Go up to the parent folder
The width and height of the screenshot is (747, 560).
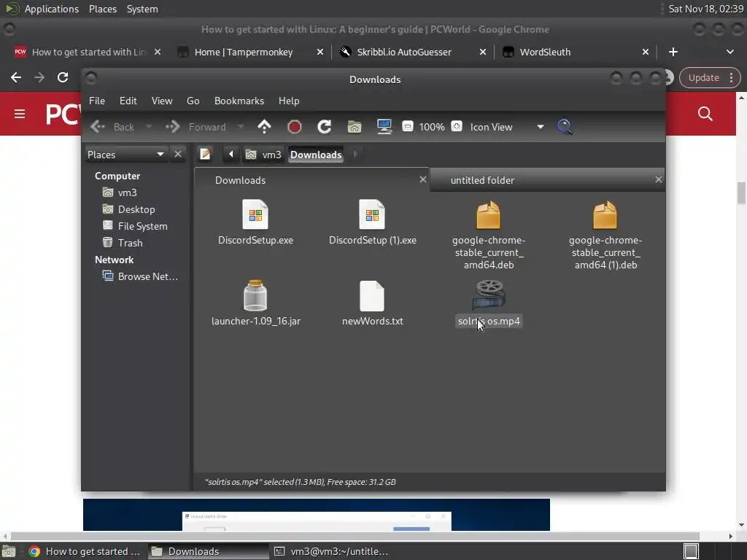tap(264, 127)
